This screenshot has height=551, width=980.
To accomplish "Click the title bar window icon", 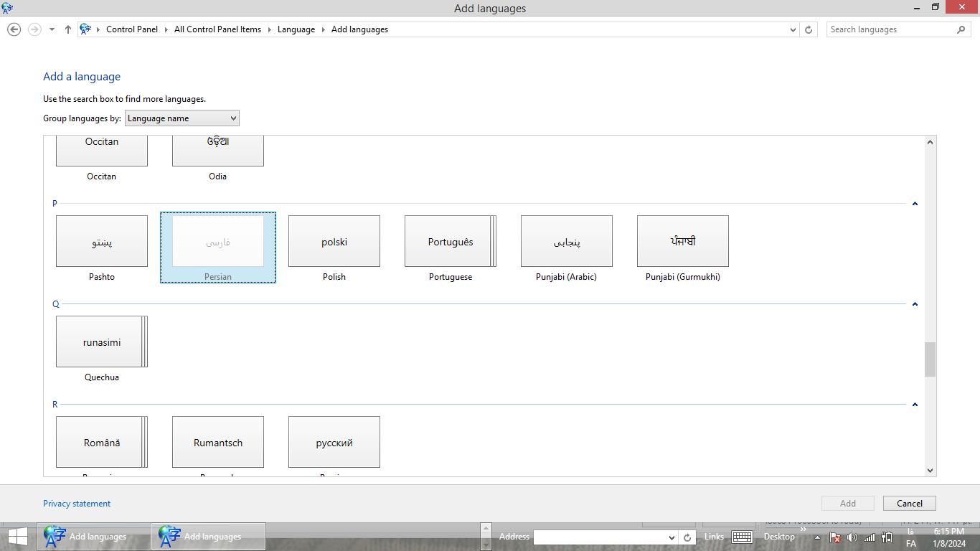I will (x=8, y=9).
